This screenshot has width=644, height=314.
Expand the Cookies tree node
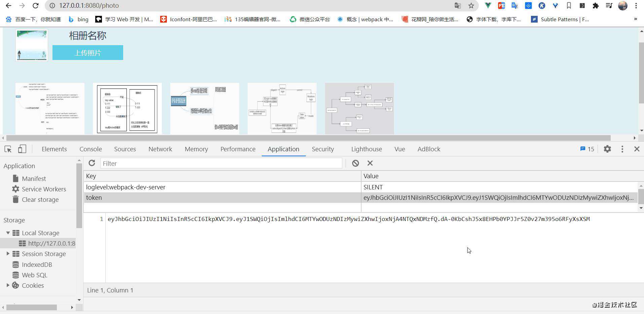(x=8, y=285)
